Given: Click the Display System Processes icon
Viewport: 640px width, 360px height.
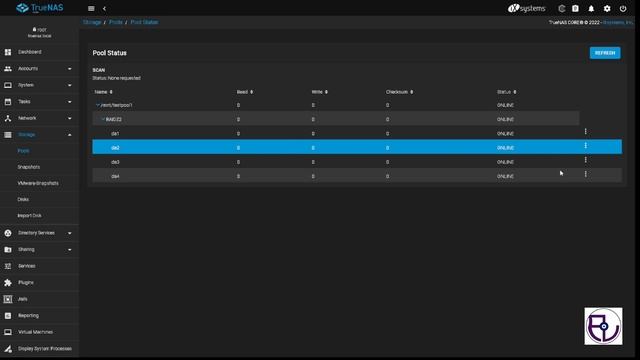Looking at the screenshot, I should point(8,349).
